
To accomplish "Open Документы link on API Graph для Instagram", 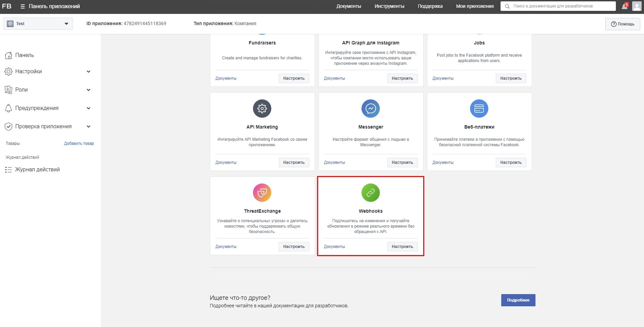I will (334, 78).
